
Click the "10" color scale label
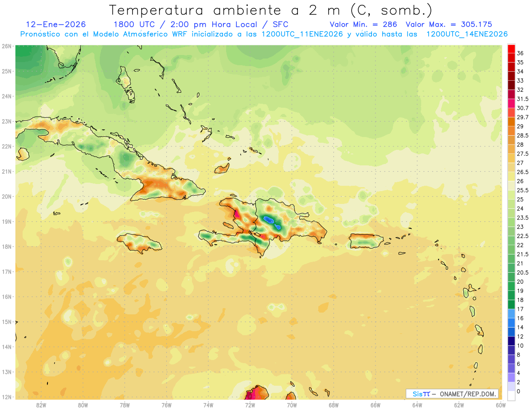[x=520, y=346]
